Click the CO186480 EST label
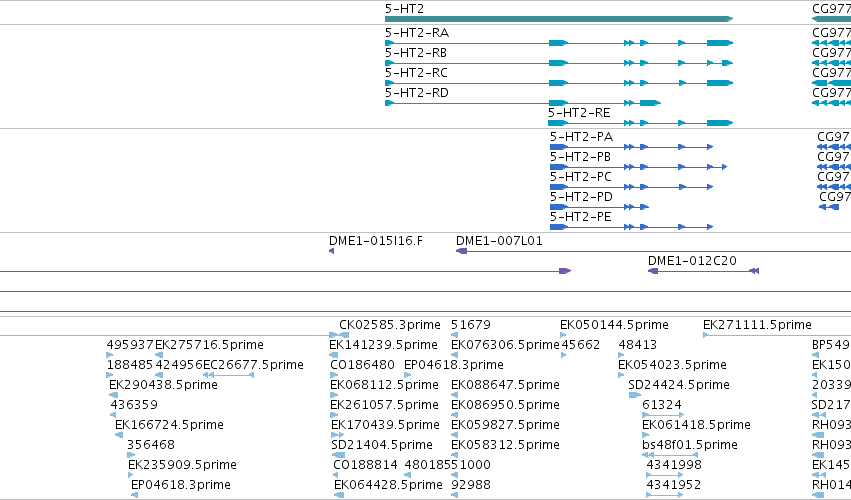This screenshot has height=500, width=851. coord(362,365)
